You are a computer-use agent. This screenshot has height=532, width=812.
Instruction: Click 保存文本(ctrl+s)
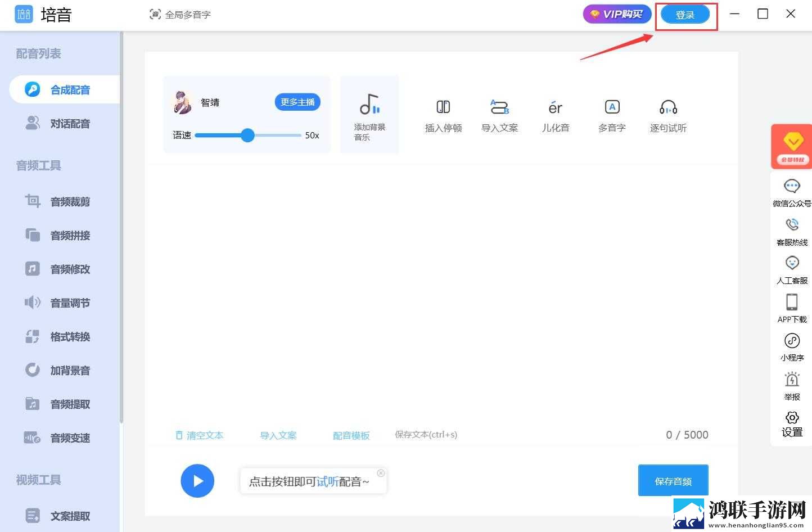426,435
